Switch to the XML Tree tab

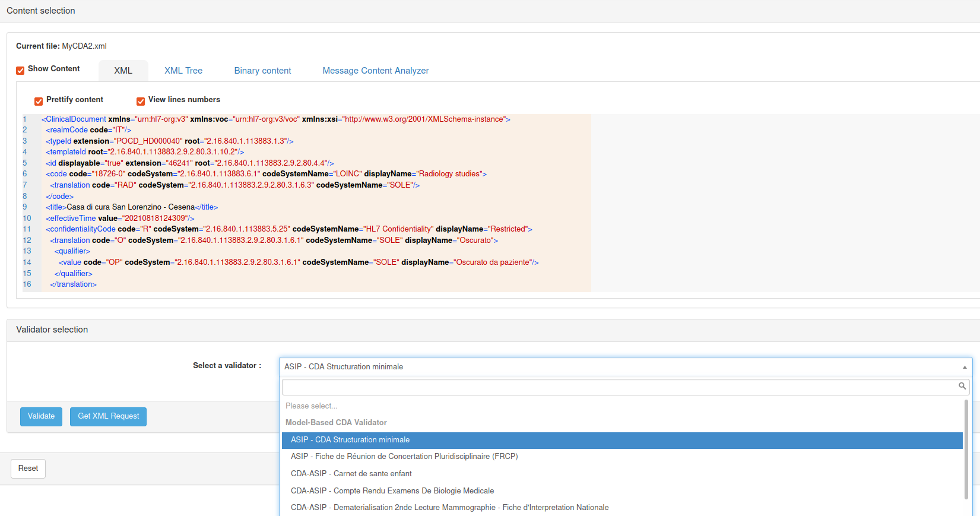click(x=183, y=71)
